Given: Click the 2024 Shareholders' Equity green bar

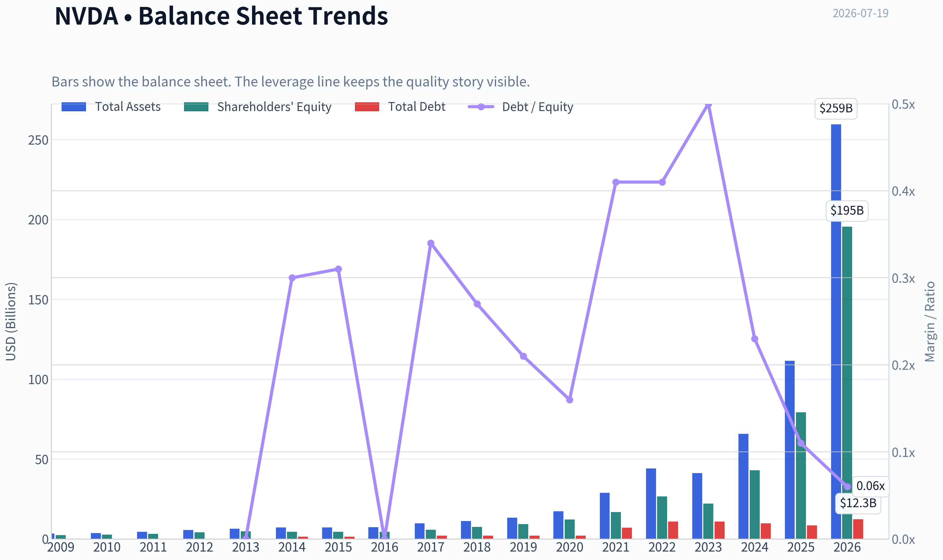Looking at the screenshot, I should [x=755, y=504].
